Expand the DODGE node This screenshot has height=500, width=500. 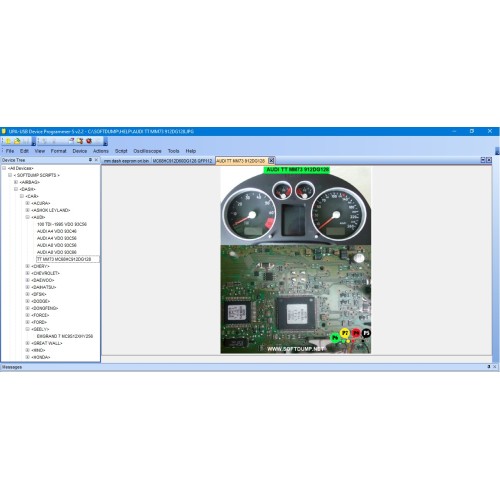(x=28, y=301)
